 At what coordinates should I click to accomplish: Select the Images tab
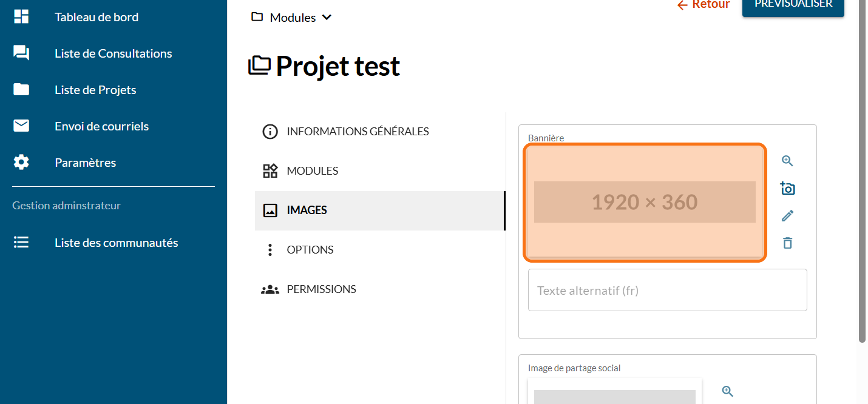pos(307,210)
